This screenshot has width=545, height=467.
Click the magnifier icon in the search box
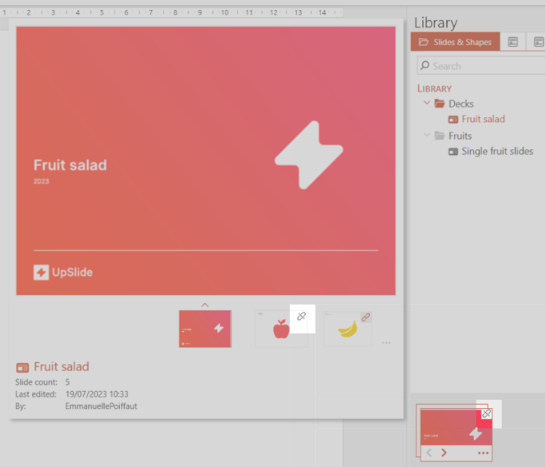coord(425,65)
